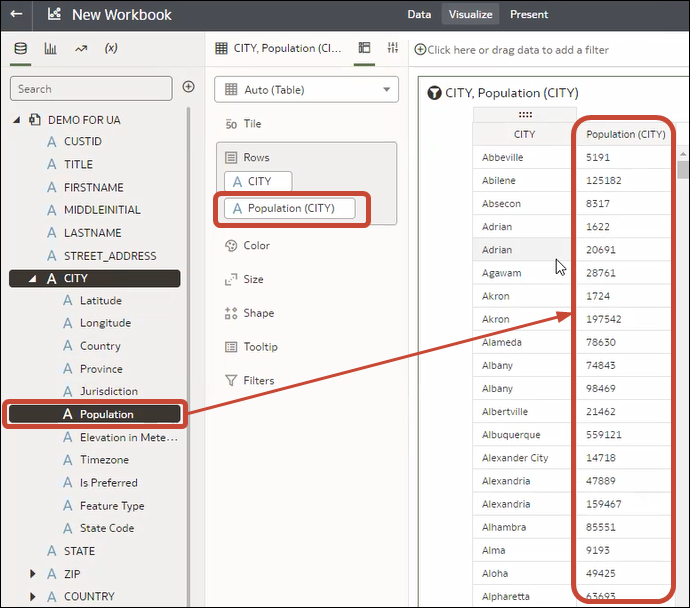Click the Population (CITY) column header
The image size is (690, 608).
625,134
